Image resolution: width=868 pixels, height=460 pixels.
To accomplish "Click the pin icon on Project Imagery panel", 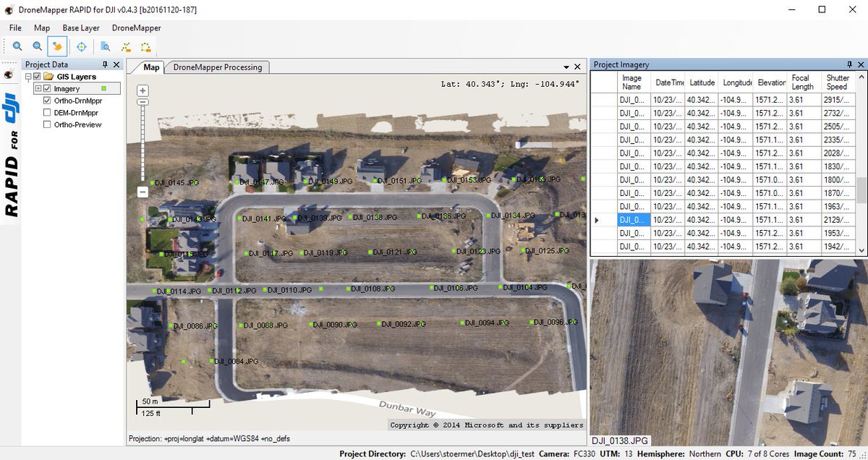I will coord(848,64).
